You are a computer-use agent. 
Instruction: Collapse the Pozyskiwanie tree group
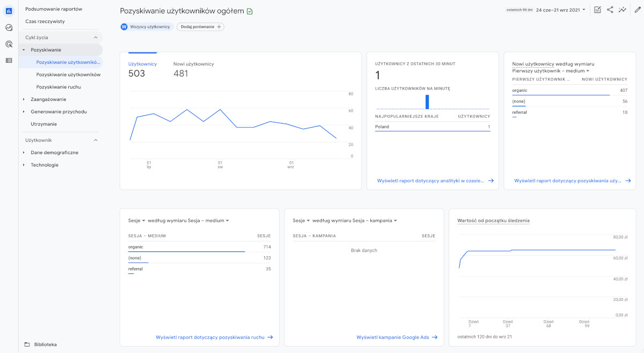point(24,50)
